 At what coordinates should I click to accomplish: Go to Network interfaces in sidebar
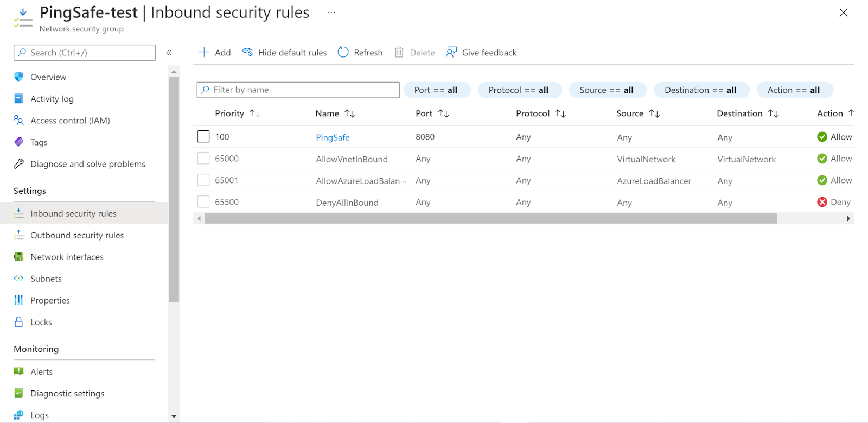(67, 257)
